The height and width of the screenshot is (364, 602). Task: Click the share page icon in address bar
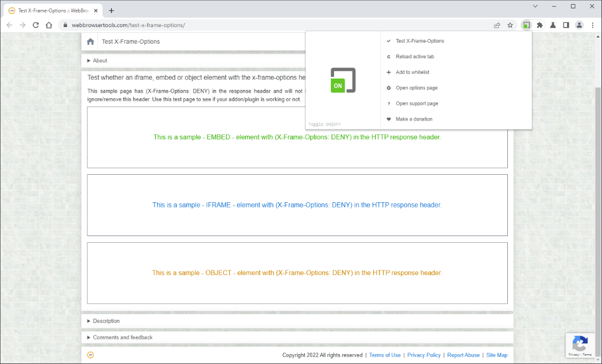(497, 25)
